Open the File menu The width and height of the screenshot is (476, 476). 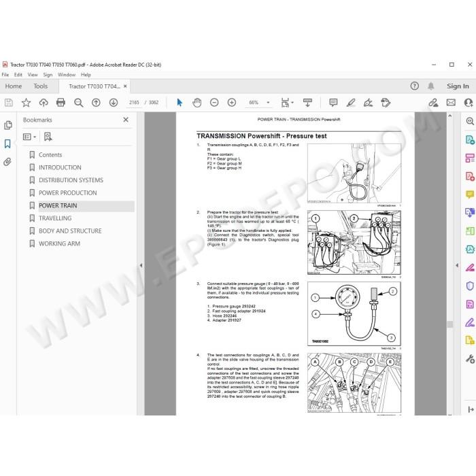click(x=5, y=75)
